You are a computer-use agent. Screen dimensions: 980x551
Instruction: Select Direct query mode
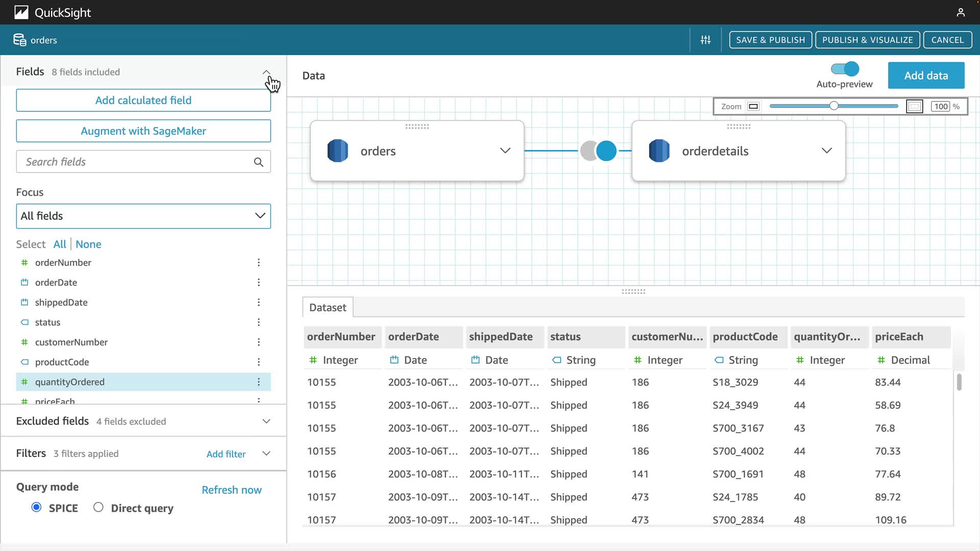pos(99,508)
